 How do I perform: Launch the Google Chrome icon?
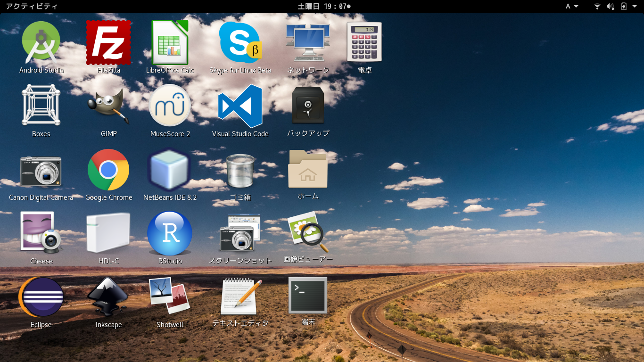pos(108,170)
